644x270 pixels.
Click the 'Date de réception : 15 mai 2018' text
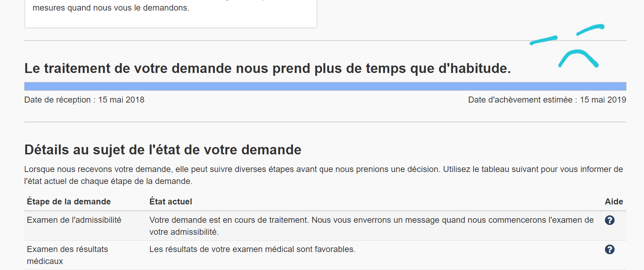click(x=84, y=100)
